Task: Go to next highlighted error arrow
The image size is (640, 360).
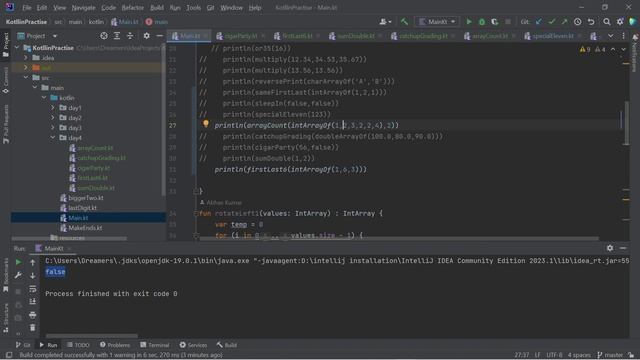Action: coord(624,49)
